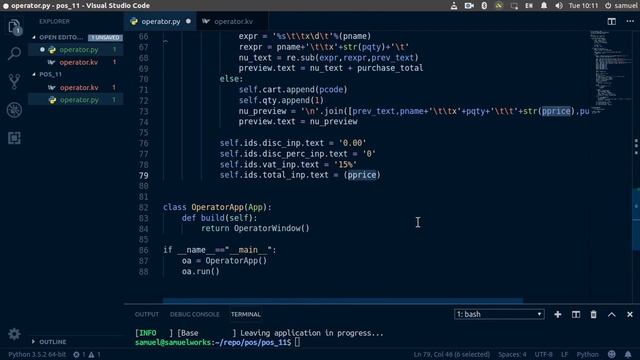Switch to the operator.kv editor tab
The width and height of the screenshot is (640, 360).
(x=232, y=21)
